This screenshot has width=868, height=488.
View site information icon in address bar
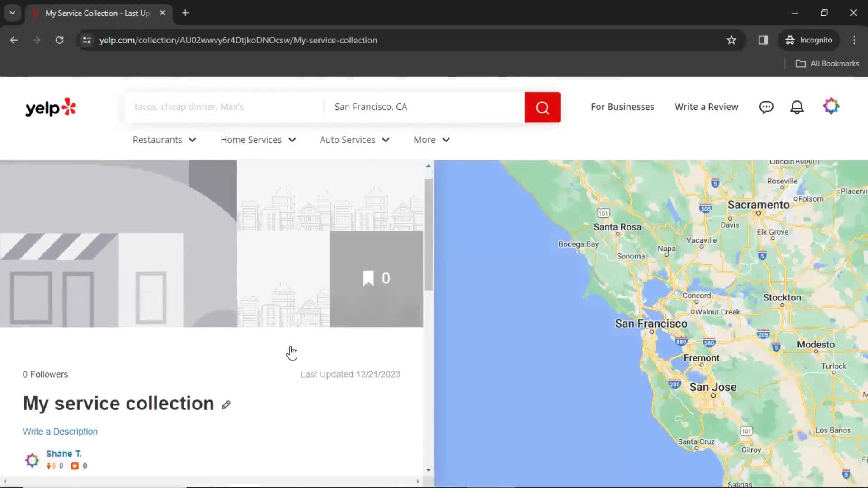pos(87,40)
